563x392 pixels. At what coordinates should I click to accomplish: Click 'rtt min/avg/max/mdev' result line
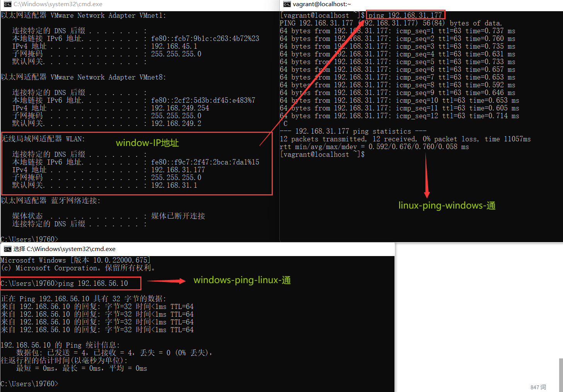(x=374, y=147)
